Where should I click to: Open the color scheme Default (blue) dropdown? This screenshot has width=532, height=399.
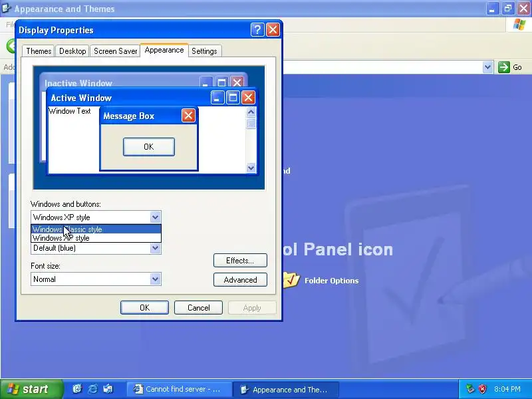(x=155, y=248)
